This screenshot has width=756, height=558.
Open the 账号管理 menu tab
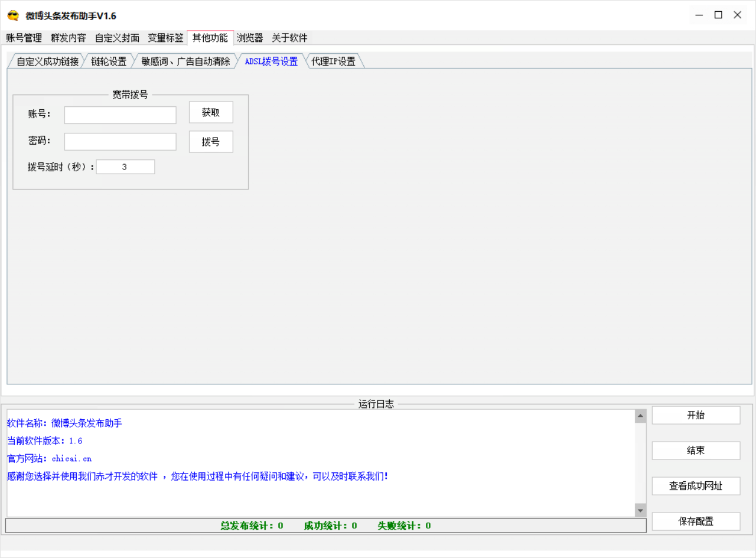click(24, 38)
